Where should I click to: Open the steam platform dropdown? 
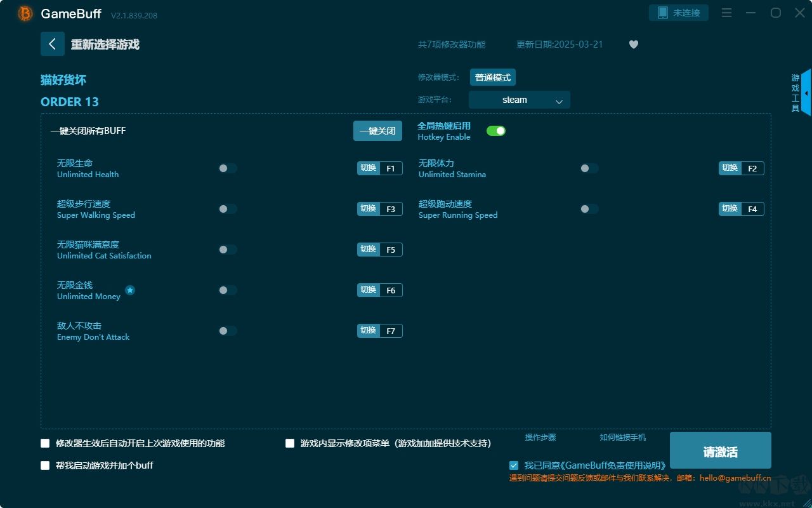click(519, 100)
